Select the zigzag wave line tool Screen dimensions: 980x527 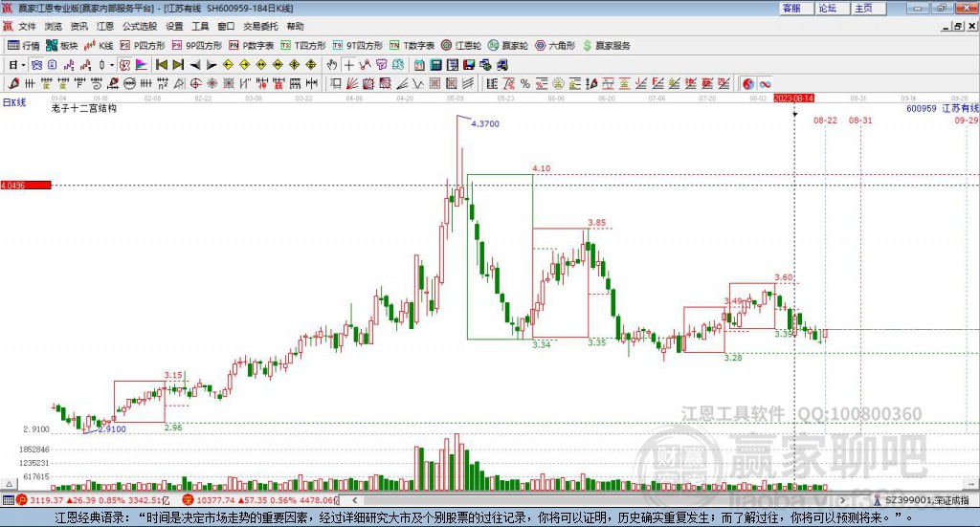pos(417,83)
